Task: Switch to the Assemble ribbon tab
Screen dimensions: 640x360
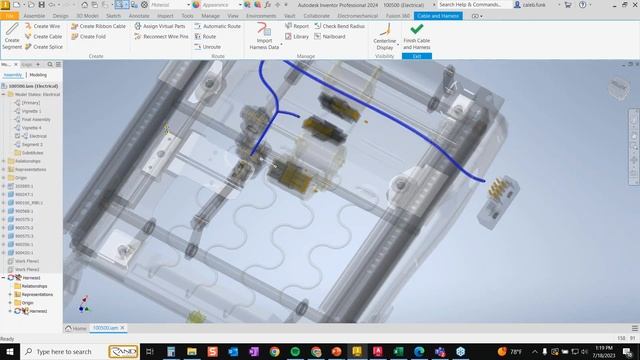Action: coord(34,16)
